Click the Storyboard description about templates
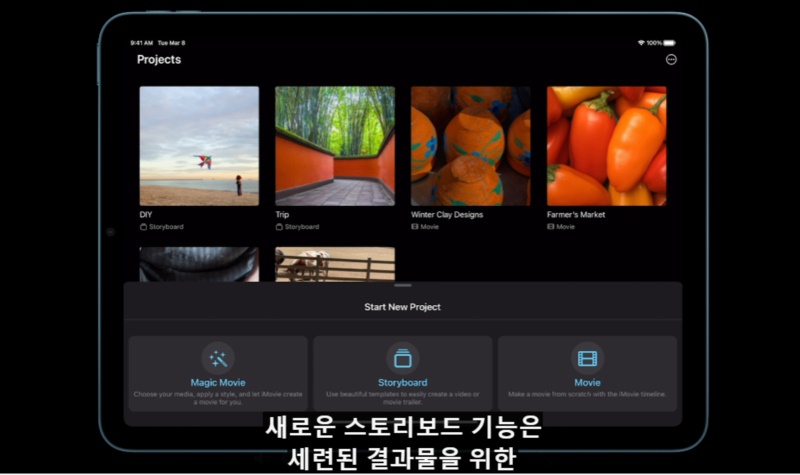This screenshot has width=800, height=475. [403, 398]
